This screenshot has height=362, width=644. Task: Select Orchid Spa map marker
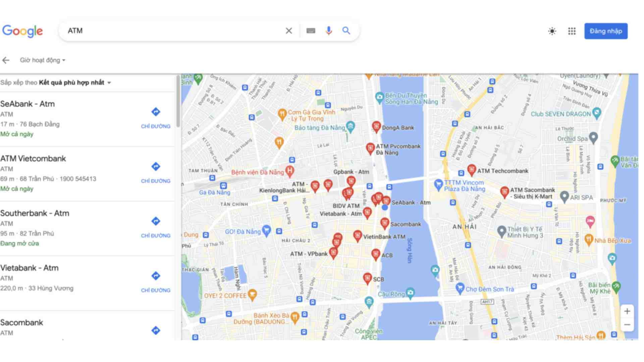click(593, 137)
